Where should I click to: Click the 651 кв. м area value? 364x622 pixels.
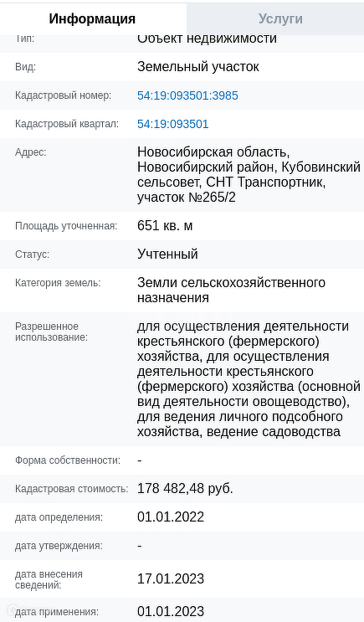[x=165, y=226]
